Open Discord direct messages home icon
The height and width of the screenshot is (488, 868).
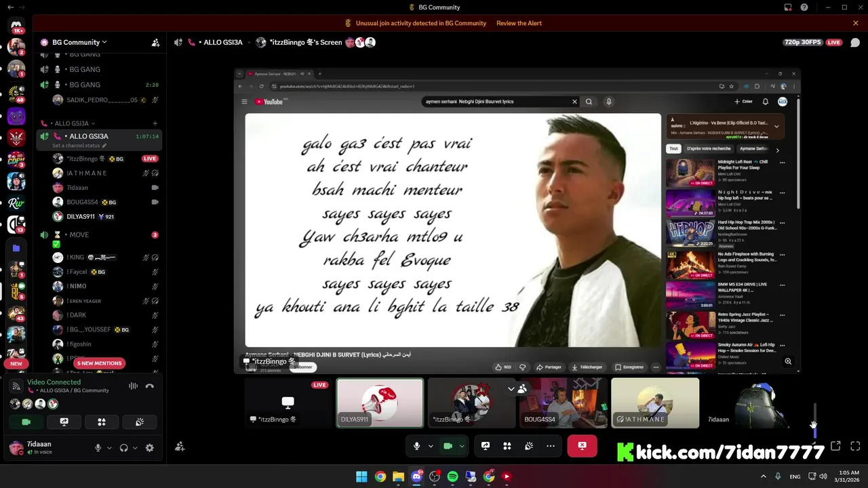16,26
